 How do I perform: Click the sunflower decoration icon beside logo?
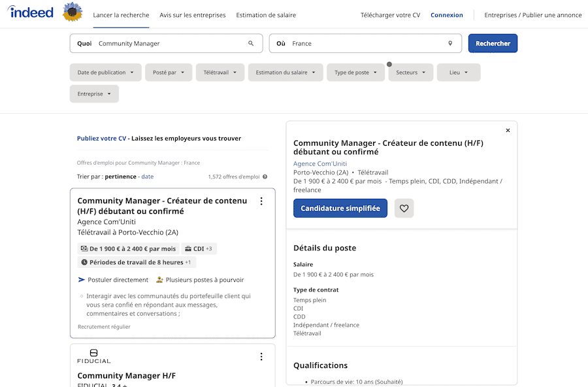coord(73,12)
